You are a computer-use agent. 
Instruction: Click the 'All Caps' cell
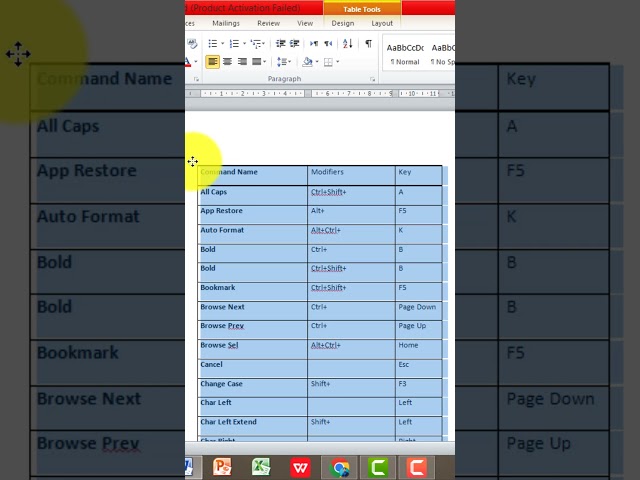pyautogui.click(x=253, y=195)
